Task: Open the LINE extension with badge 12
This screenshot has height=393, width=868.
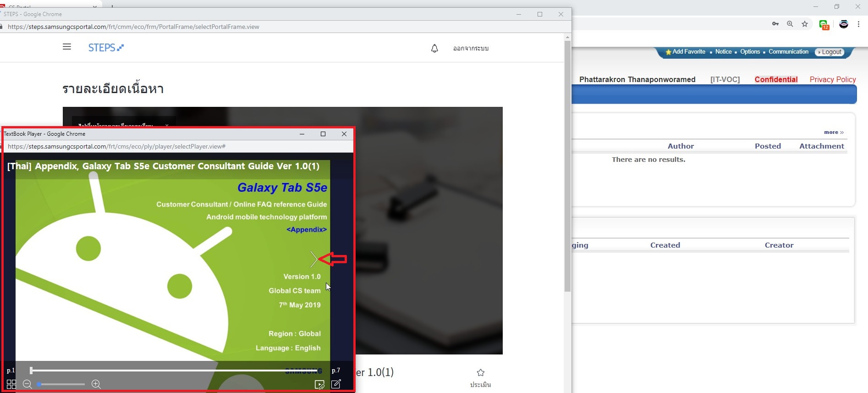Action: tap(824, 25)
